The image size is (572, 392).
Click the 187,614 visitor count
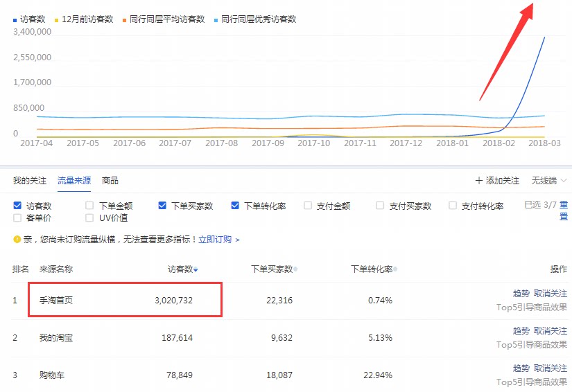[x=177, y=338]
